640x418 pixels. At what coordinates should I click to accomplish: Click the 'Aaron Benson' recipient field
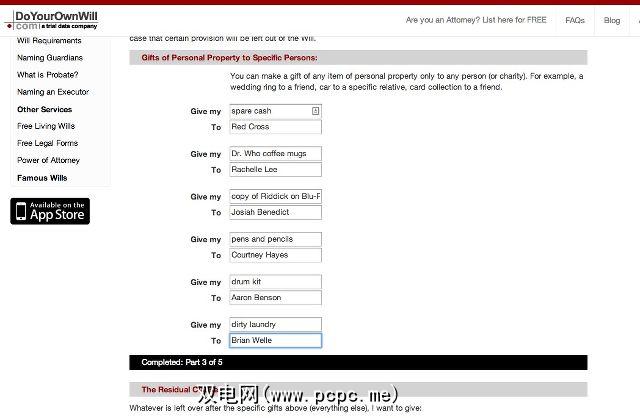(276, 298)
